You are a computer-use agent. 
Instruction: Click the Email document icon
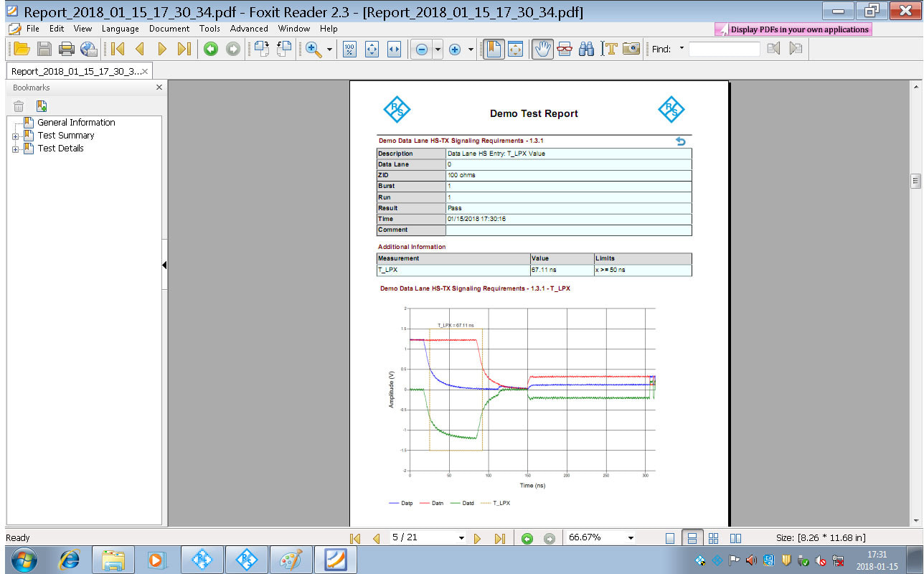coord(89,49)
